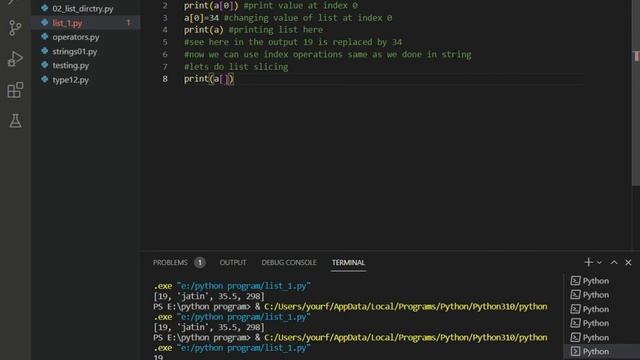Viewport: 640px width, 360px height.
Task: Click the Python file icon beside type12.py
Action: coord(44,79)
